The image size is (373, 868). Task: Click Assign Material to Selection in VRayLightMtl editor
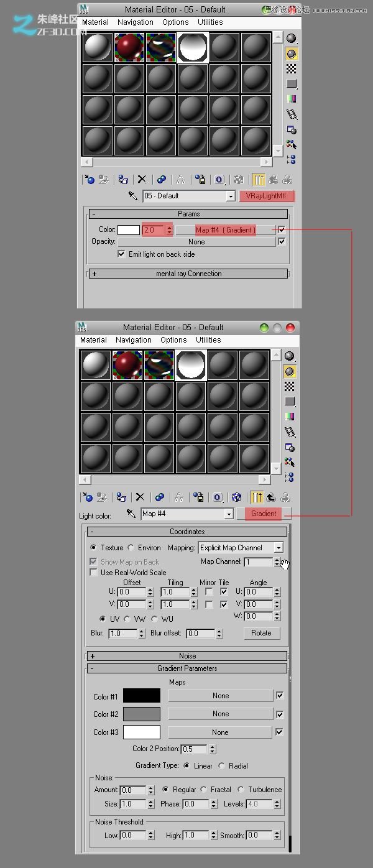click(123, 180)
